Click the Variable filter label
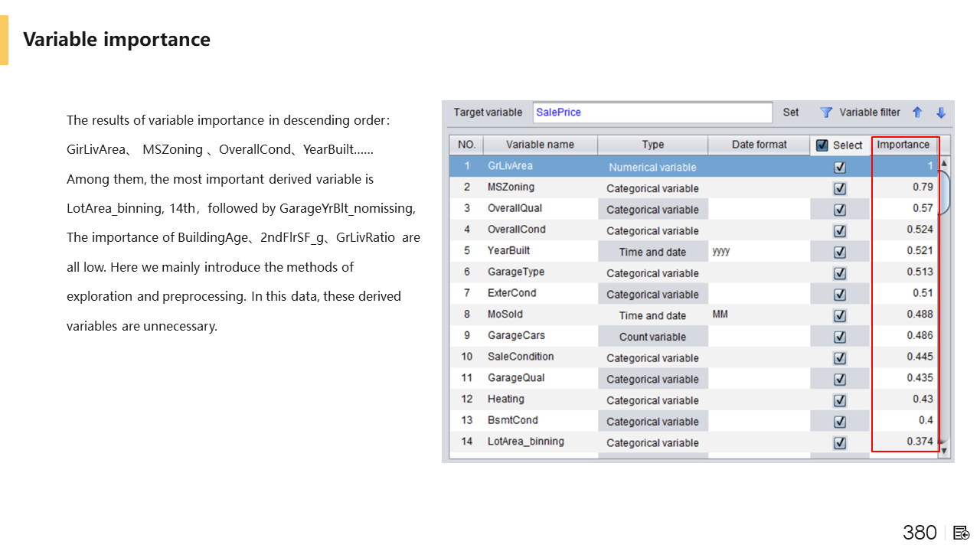Screen dimensions: 980x551 click(x=870, y=112)
